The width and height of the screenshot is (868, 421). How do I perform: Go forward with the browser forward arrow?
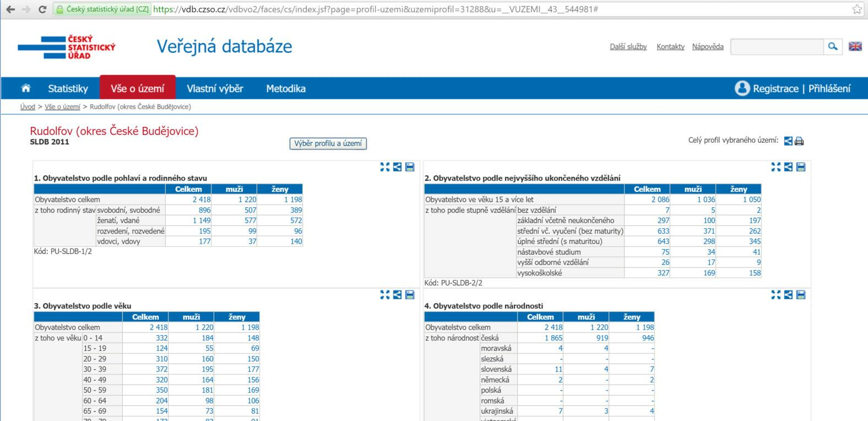(x=26, y=9)
